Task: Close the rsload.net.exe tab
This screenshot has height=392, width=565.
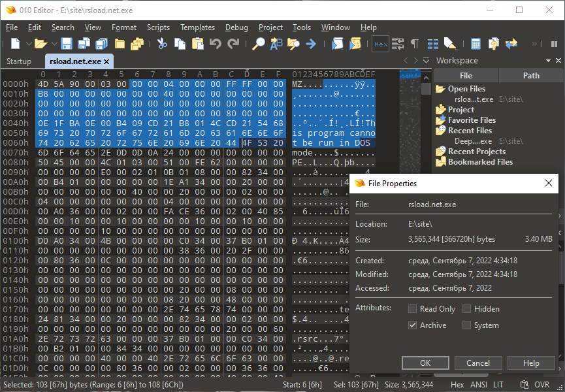Action: pyautogui.click(x=106, y=61)
